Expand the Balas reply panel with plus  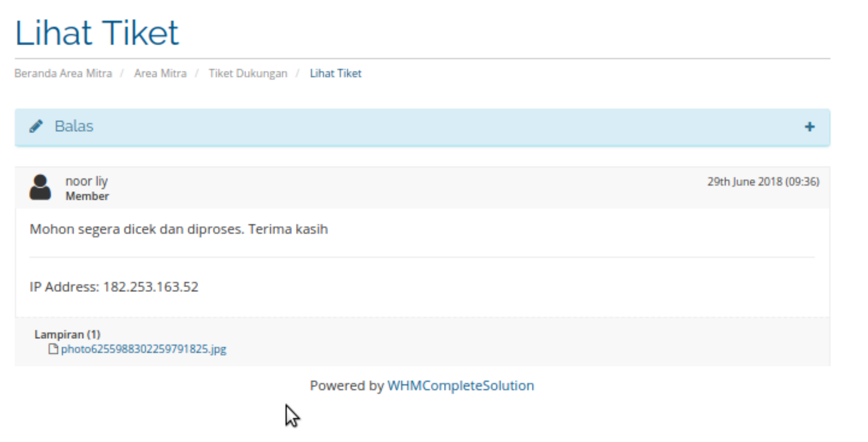coord(810,127)
